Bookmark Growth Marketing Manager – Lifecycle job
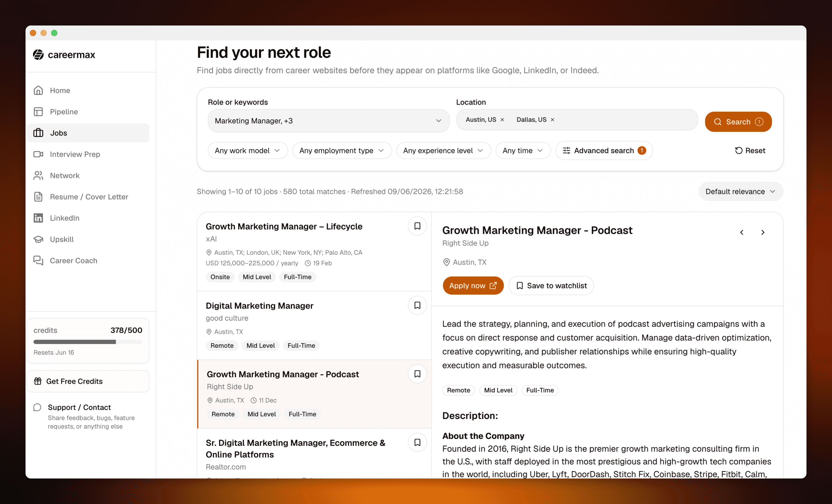Viewport: 832px width, 504px height. click(x=417, y=226)
